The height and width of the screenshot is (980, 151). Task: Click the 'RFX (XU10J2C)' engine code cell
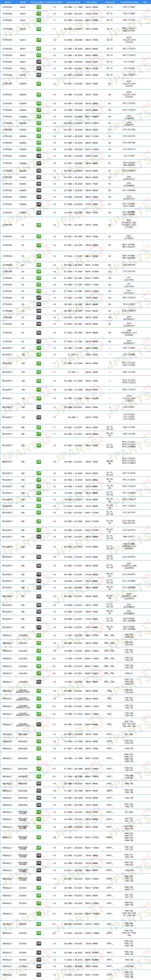point(129,291)
